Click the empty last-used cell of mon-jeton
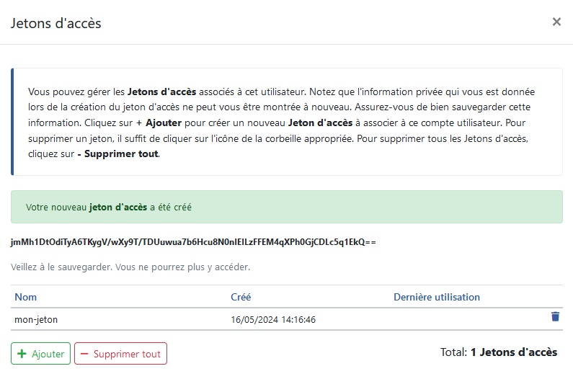Screen dimensions: 573x392 click(468, 319)
